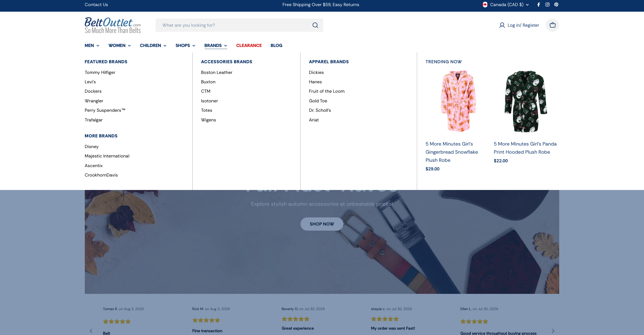
Task: Expand the SHOPS menu
Action: (185, 45)
